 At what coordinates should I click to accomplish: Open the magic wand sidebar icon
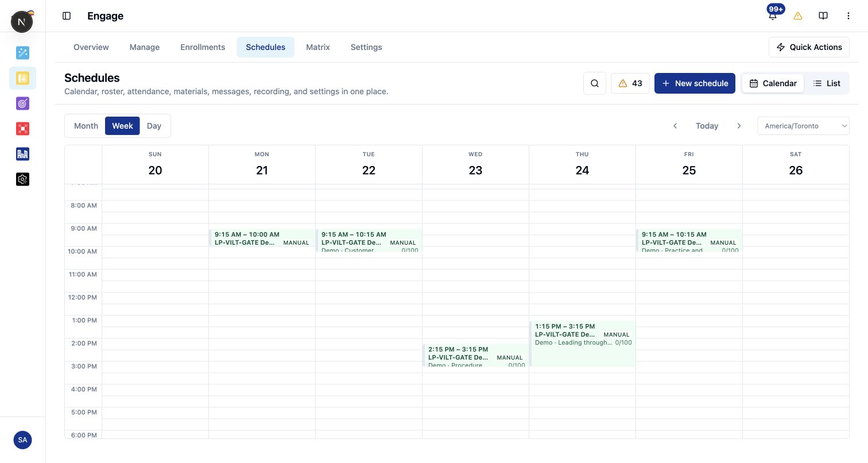tap(22, 53)
